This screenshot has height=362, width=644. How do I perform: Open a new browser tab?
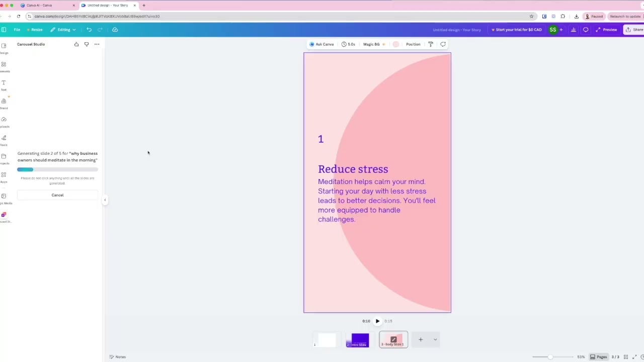(x=144, y=5)
